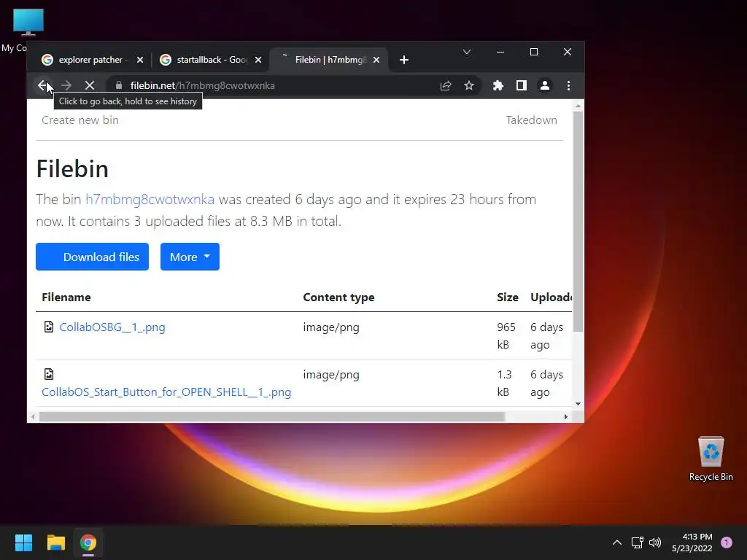Open the notification badge in the tray
747x560 pixels.
(x=727, y=542)
